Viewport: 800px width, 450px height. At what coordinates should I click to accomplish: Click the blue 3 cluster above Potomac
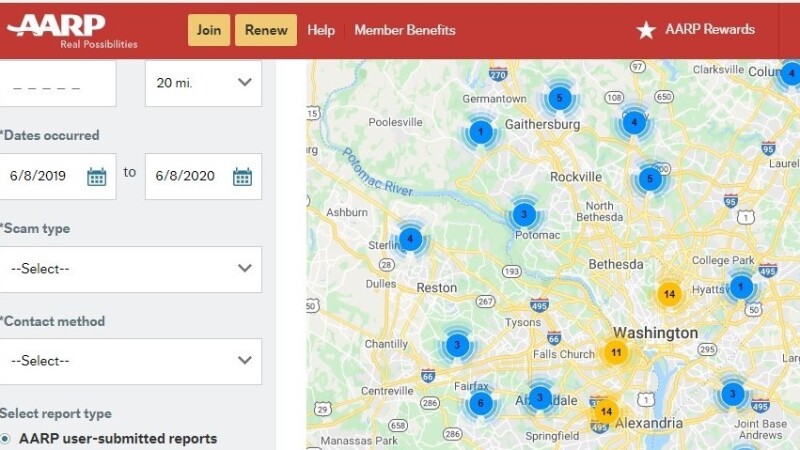pos(524,214)
